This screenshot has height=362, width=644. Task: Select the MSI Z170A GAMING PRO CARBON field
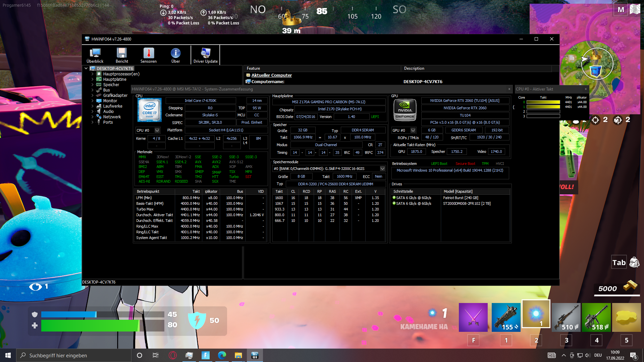coord(329,102)
